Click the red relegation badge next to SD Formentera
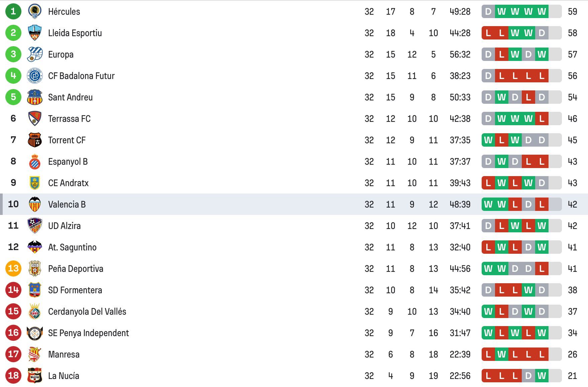Screen dimensions: 588x387 tap(13, 290)
